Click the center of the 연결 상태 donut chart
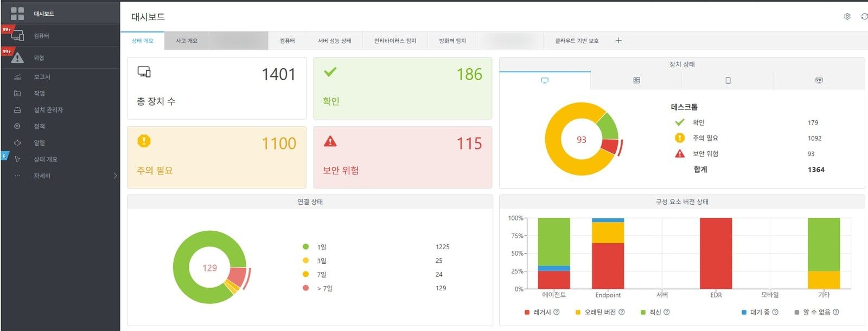The image size is (868, 331). [209, 268]
